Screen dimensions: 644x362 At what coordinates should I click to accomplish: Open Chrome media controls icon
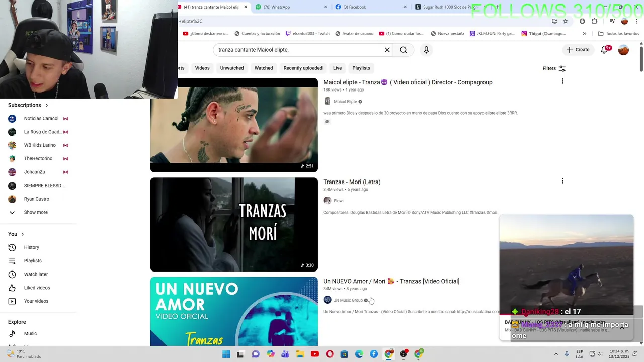(612, 21)
